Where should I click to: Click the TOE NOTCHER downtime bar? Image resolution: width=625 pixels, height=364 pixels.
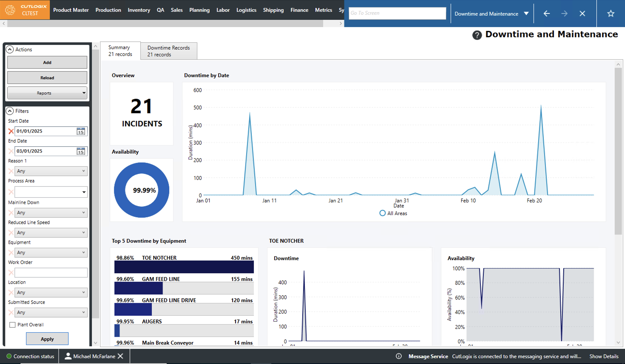pos(184,267)
